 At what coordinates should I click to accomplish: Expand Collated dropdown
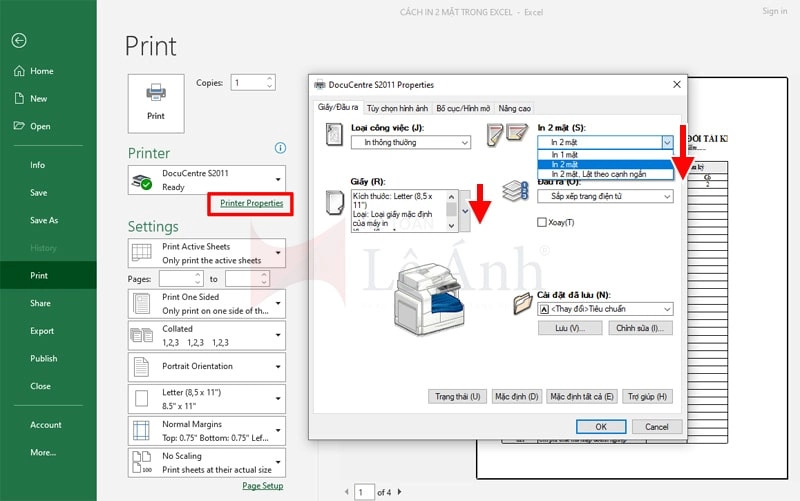click(x=207, y=335)
